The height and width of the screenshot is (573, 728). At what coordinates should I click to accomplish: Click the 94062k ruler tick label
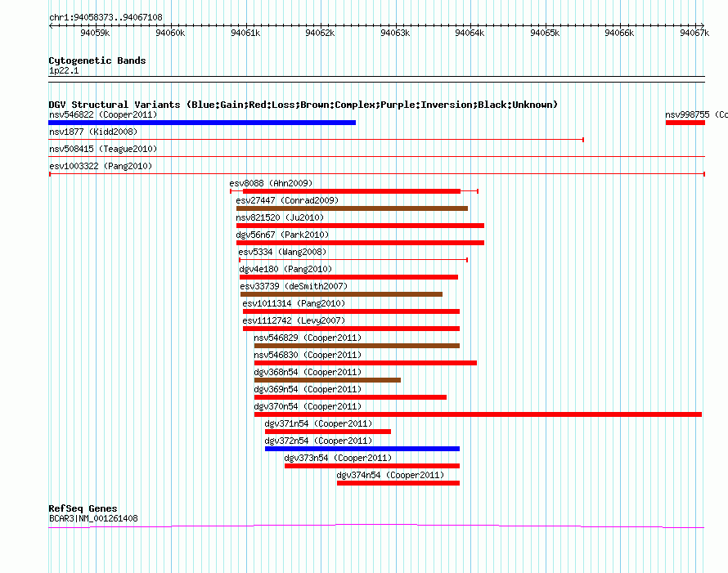point(320,33)
